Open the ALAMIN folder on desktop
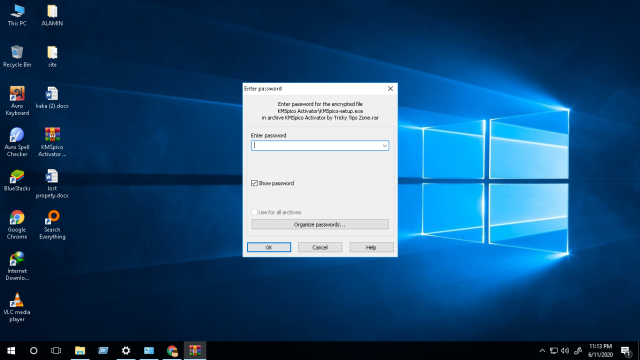The height and width of the screenshot is (360, 640). click(x=52, y=15)
